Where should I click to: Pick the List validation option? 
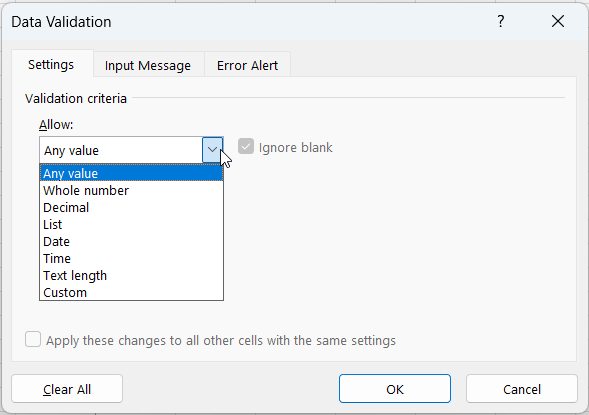tap(131, 225)
